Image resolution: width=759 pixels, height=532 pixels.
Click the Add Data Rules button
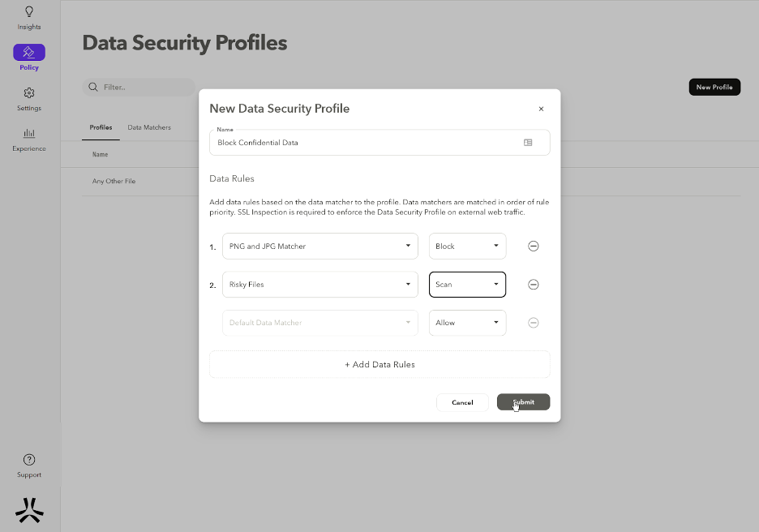tap(379, 365)
